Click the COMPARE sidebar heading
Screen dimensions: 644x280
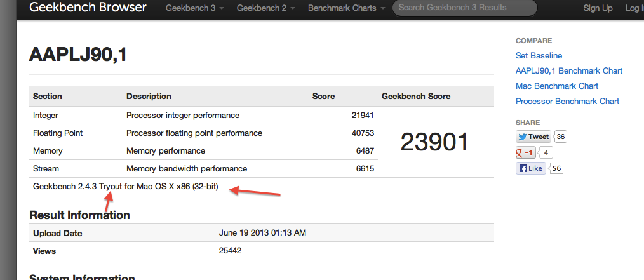coord(534,41)
